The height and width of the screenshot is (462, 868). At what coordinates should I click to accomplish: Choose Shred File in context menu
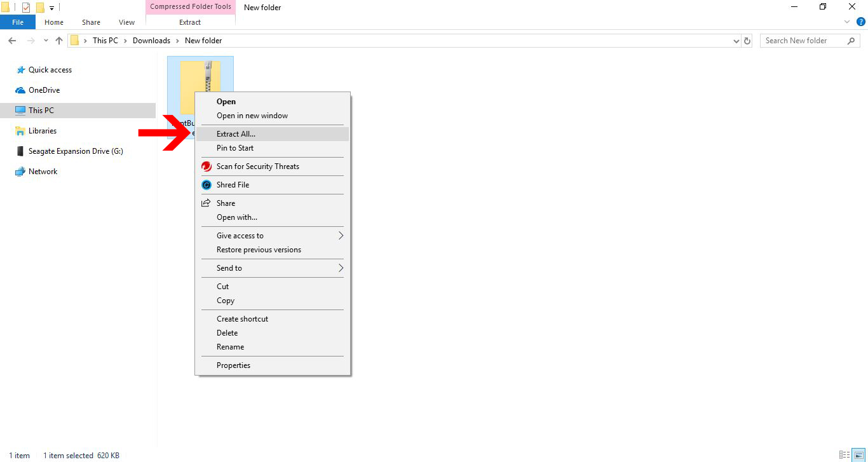click(273, 185)
